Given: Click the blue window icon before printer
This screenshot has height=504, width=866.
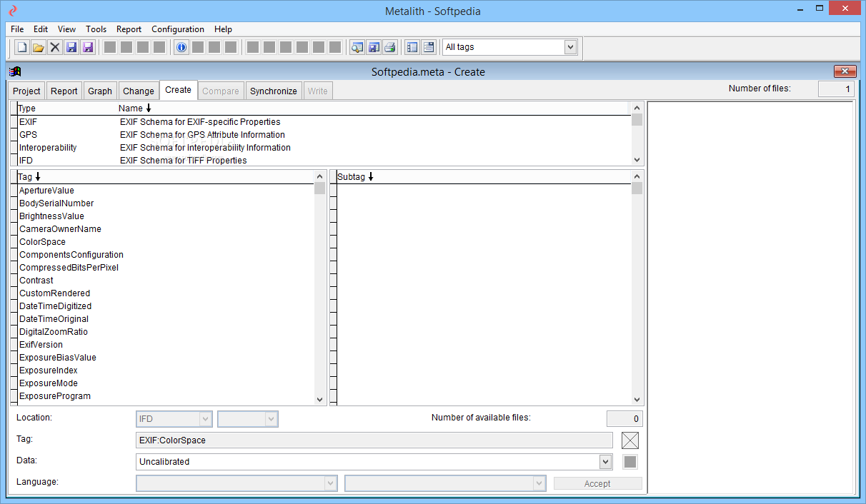Looking at the screenshot, I should click(373, 47).
